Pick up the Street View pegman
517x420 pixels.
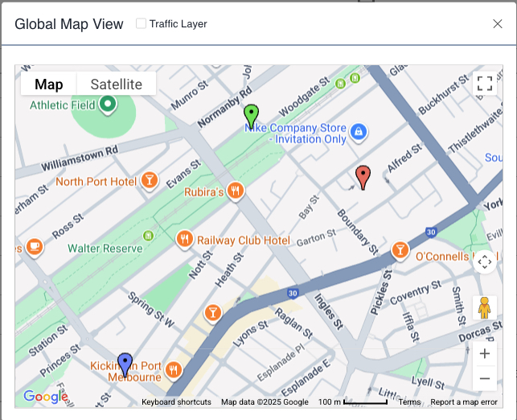click(485, 307)
